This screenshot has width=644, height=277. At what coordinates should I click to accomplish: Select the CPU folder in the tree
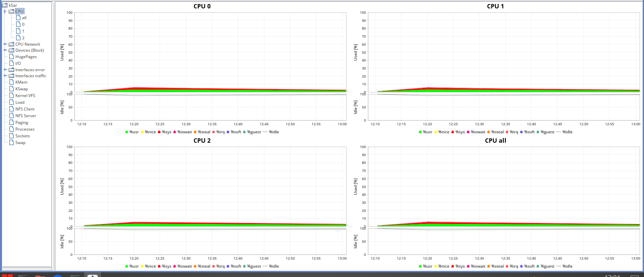click(x=19, y=11)
